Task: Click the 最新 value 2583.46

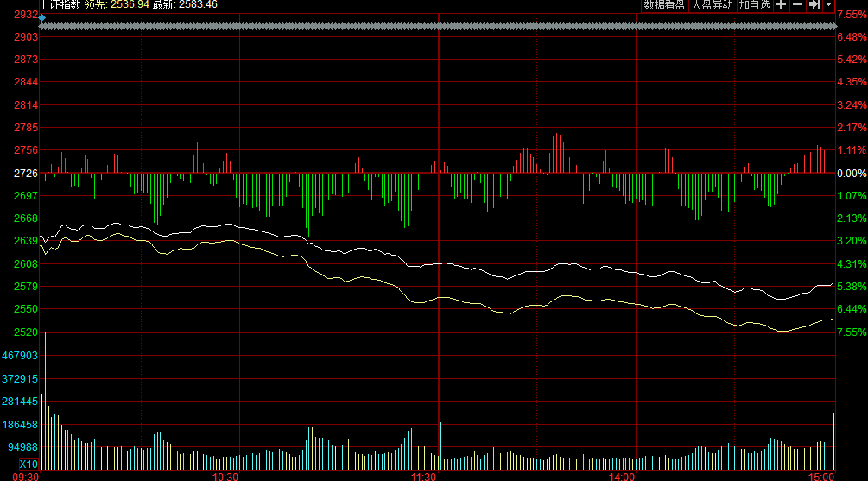Action: [198, 5]
